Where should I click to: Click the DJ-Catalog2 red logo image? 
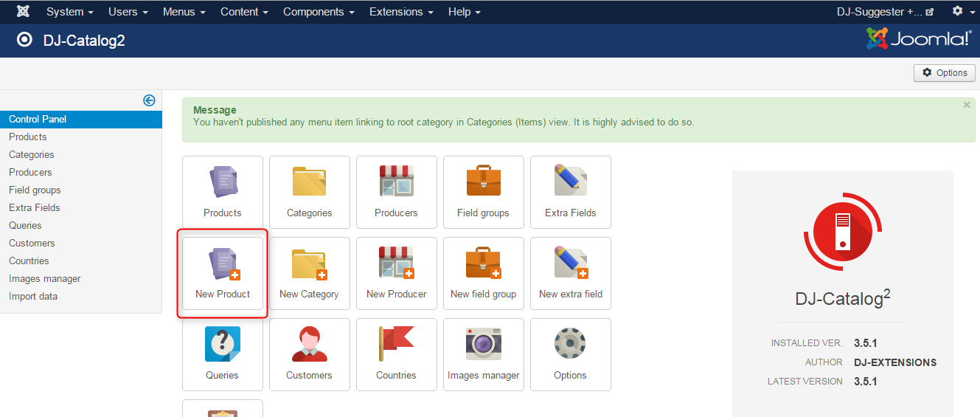click(843, 232)
